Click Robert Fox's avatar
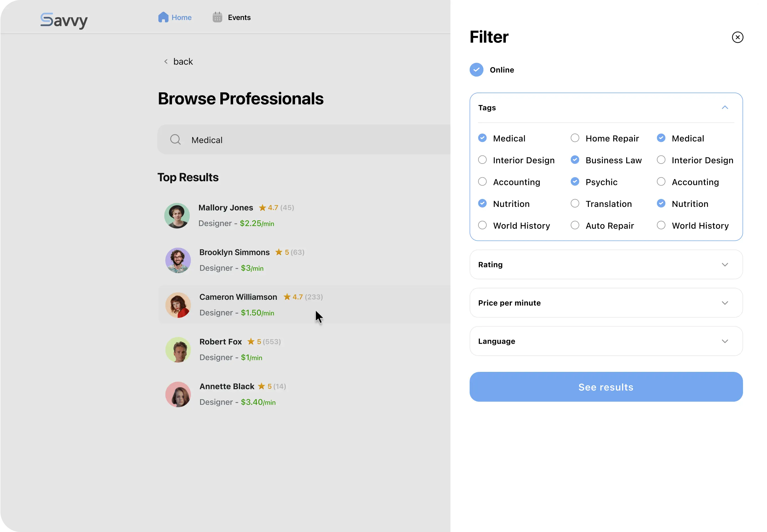 178,350
